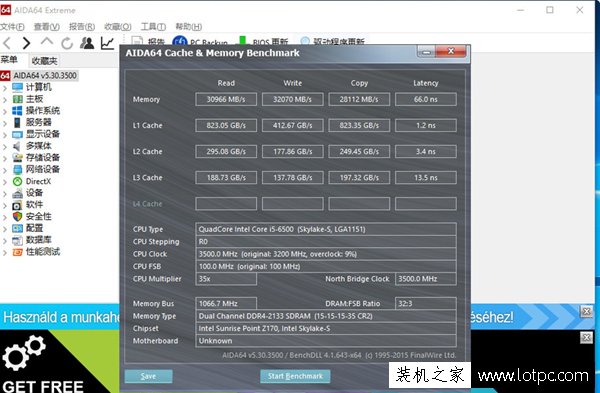Click the L1 Cache Read 823.05 GB/s field

point(226,126)
